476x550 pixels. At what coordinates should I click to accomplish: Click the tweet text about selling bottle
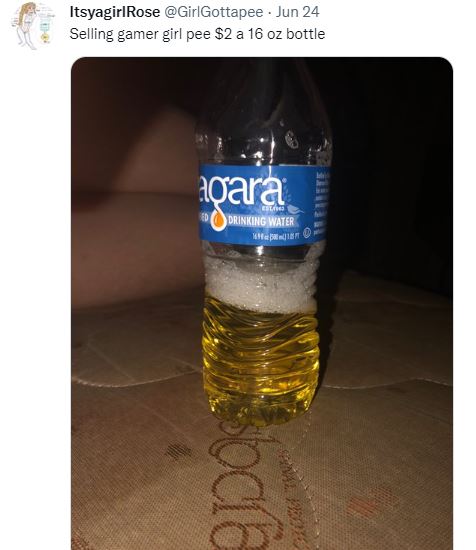(197, 34)
